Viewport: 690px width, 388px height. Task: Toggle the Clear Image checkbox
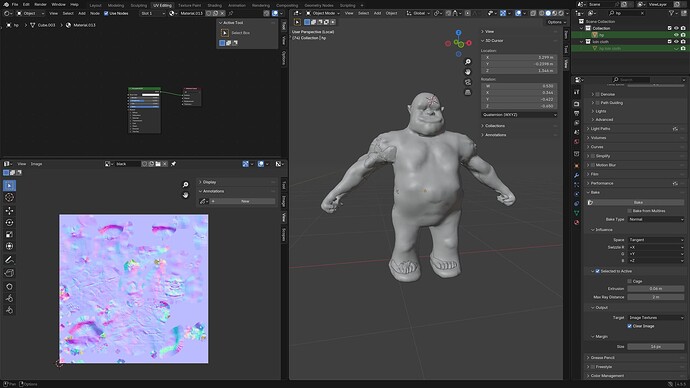[x=630, y=326]
